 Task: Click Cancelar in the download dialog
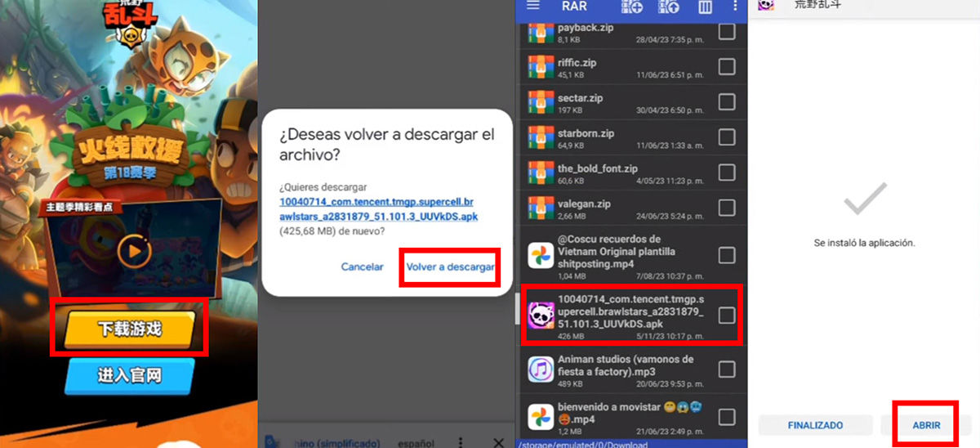(362, 267)
